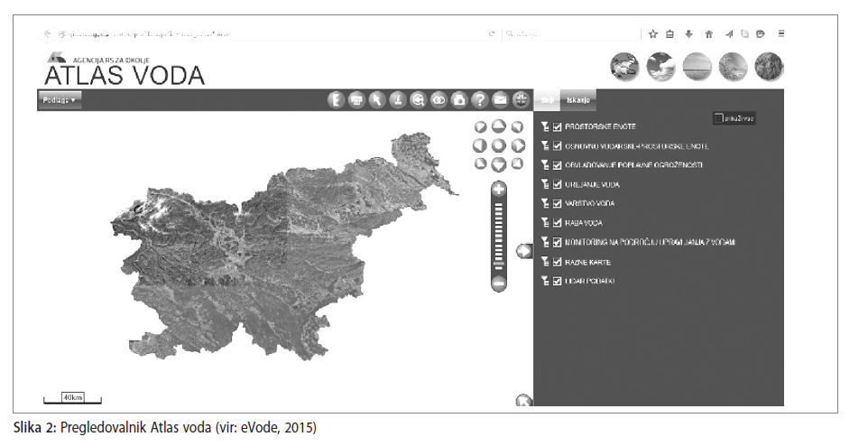The height and width of the screenshot is (446, 868).
Task: Uncheck the LIDAR PODATKI layer
Action: coord(557,281)
